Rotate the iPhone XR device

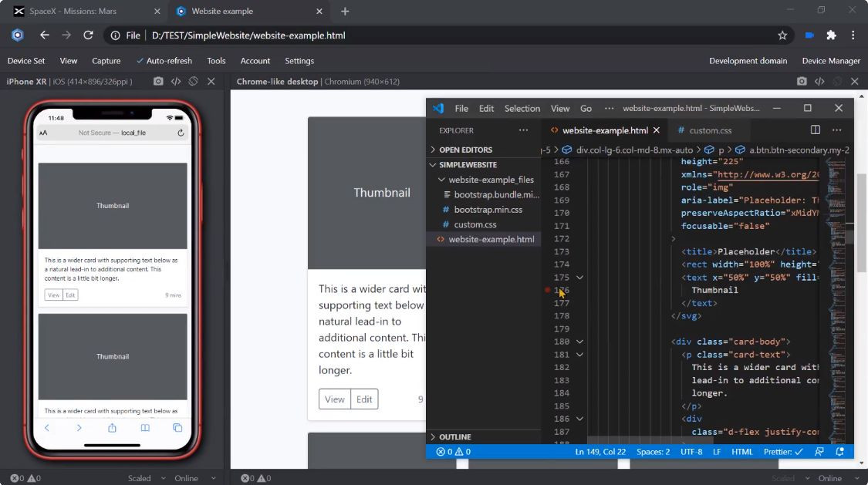[193, 81]
